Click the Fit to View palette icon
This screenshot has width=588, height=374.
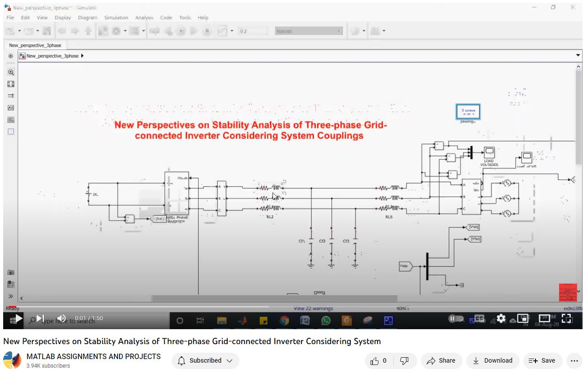click(x=11, y=84)
